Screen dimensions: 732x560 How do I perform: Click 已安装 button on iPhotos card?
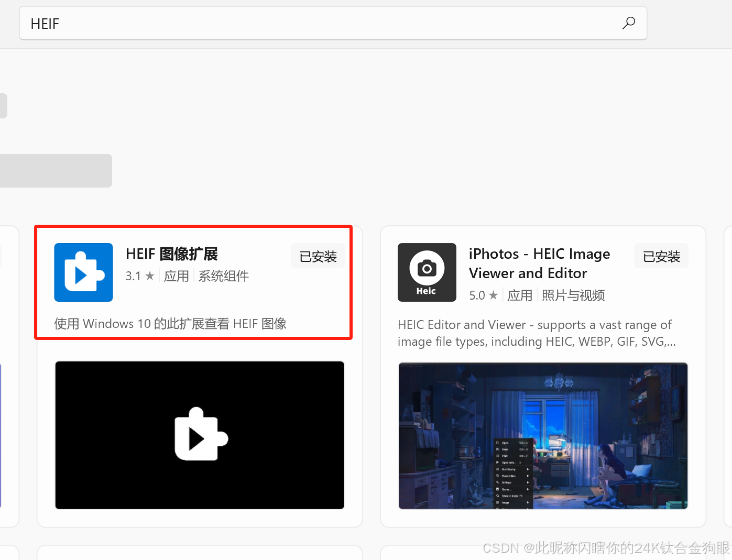(661, 256)
